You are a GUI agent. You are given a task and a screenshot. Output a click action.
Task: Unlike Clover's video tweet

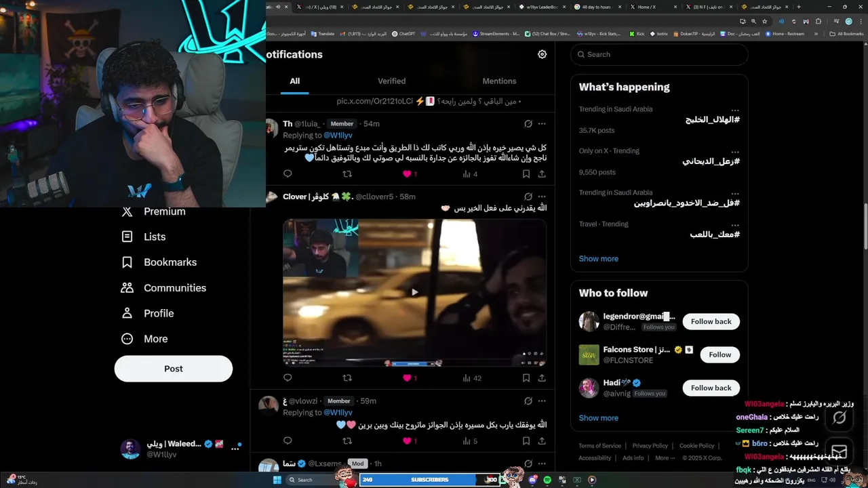coord(407,378)
